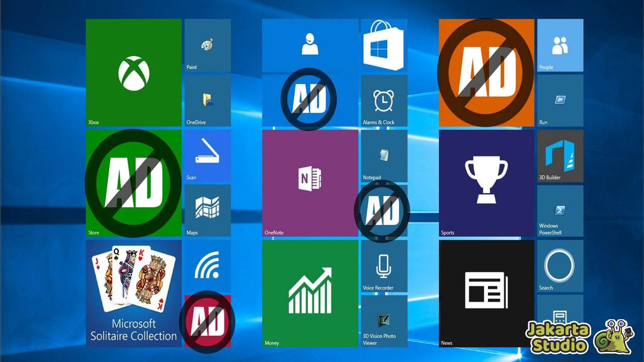The height and width of the screenshot is (362, 644).
Task: Launch the 3D Builder tile
Action: coord(560,156)
